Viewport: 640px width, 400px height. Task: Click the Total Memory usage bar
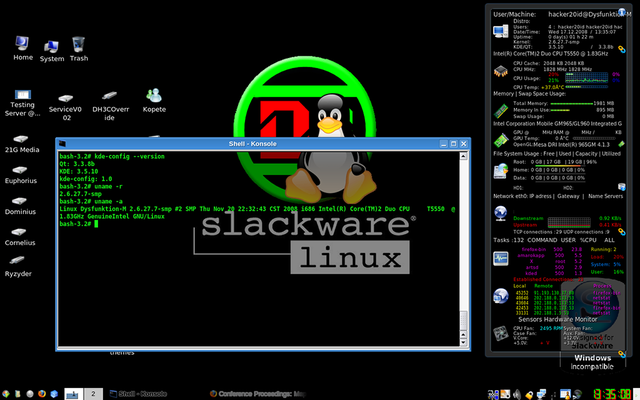tap(571, 103)
